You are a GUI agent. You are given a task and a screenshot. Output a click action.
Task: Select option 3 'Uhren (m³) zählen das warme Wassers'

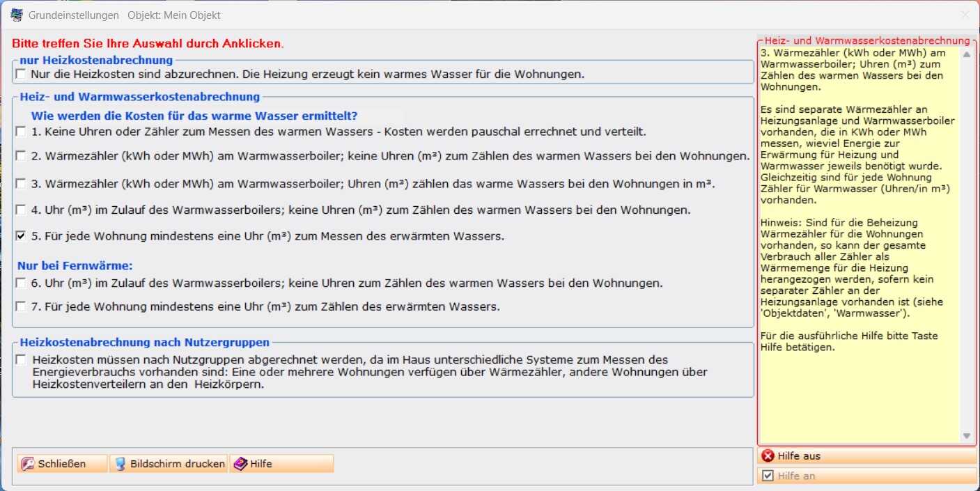coord(21,184)
